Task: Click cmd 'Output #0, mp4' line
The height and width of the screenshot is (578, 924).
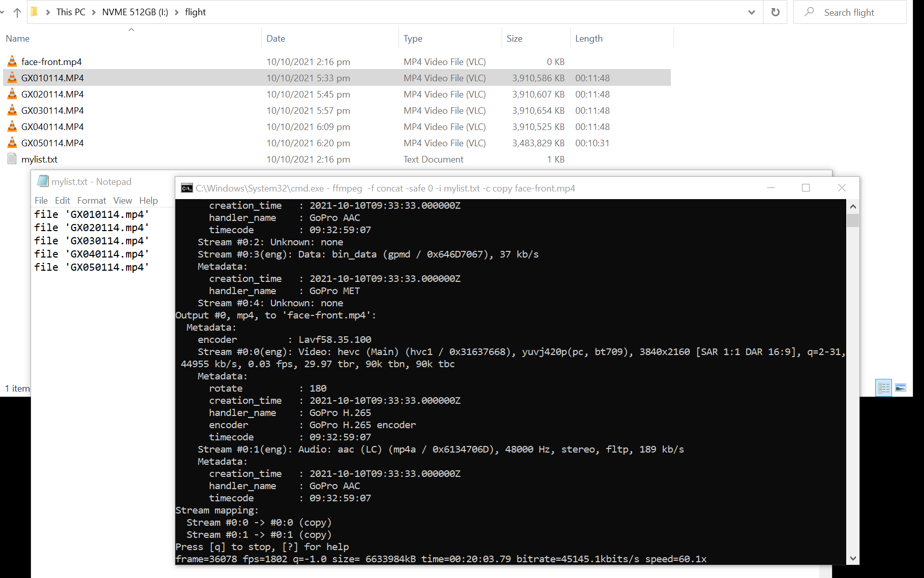Action: [276, 315]
